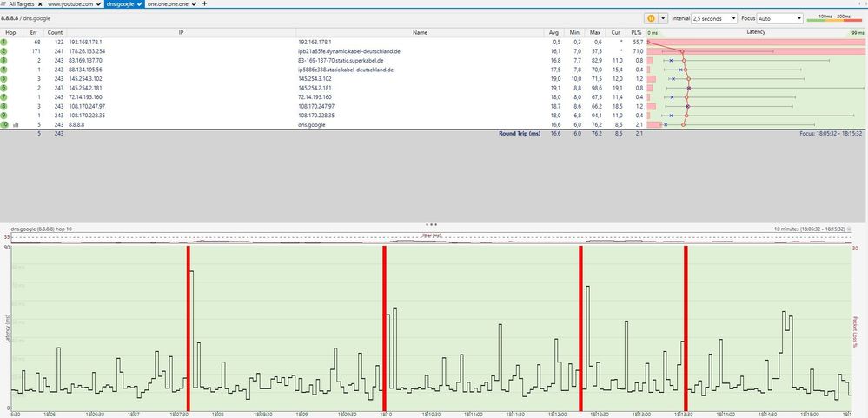This screenshot has height=418, width=868.
Task: Switch to the www.youtube.com tab
Action: pos(70,3)
